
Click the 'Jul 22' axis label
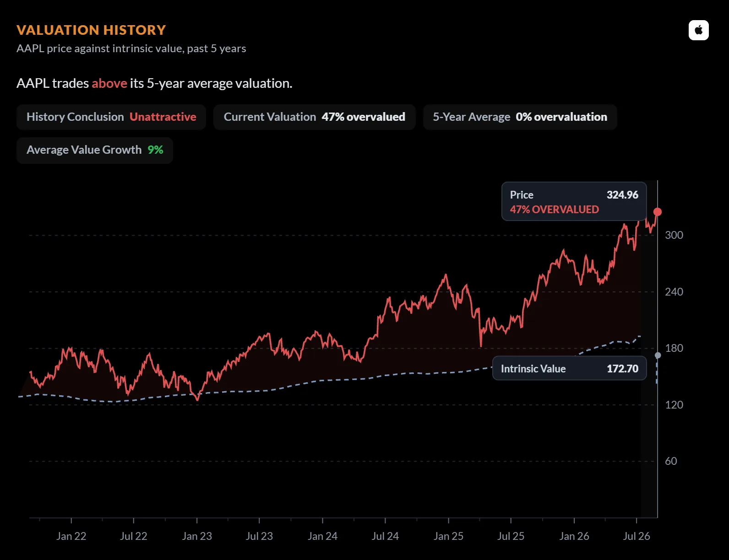click(x=134, y=536)
